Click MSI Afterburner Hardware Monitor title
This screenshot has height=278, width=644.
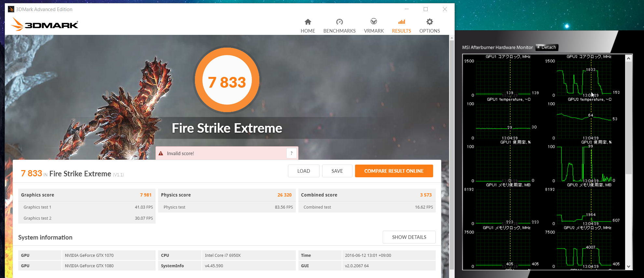click(x=497, y=47)
